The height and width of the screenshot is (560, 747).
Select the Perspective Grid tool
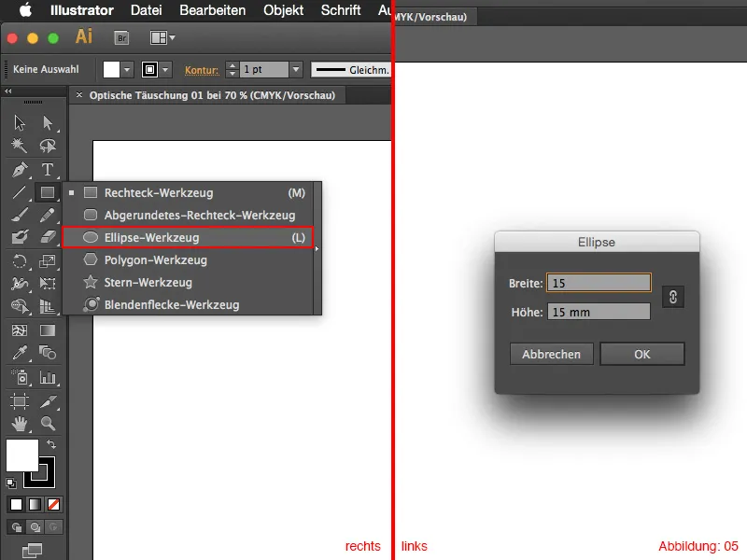[48, 306]
